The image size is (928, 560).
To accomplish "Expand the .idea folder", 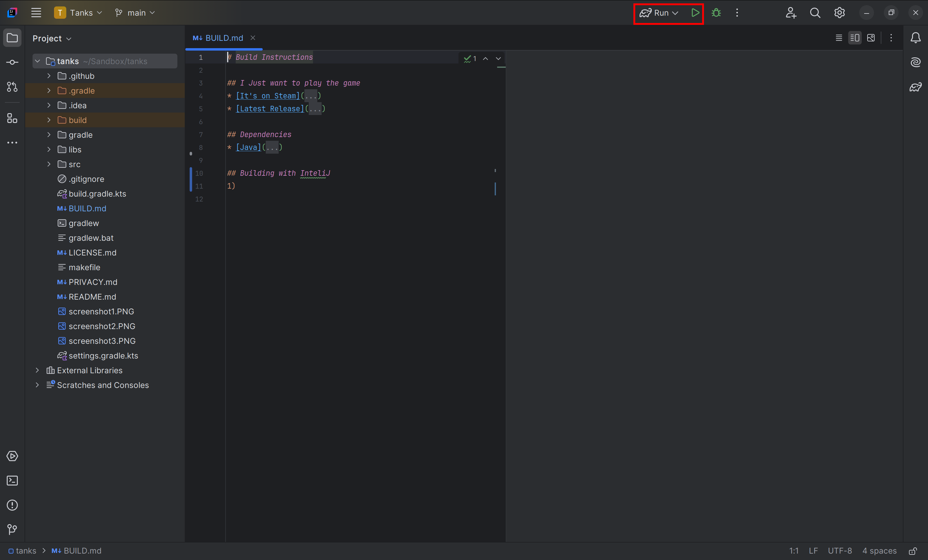I will pyautogui.click(x=49, y=105).
